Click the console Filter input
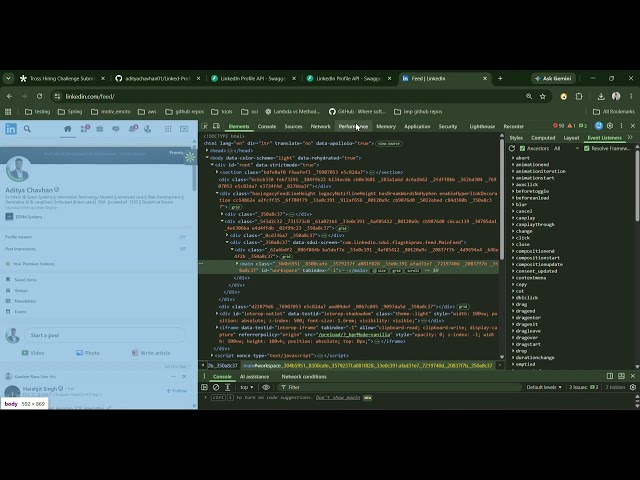 398,387
